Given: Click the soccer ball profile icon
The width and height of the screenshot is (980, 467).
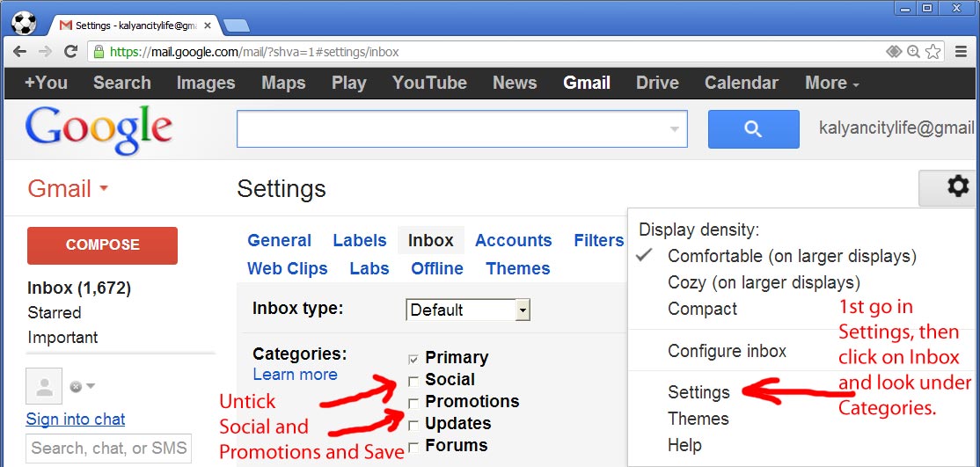Looking at the screenshot, I should coord(24,24).
